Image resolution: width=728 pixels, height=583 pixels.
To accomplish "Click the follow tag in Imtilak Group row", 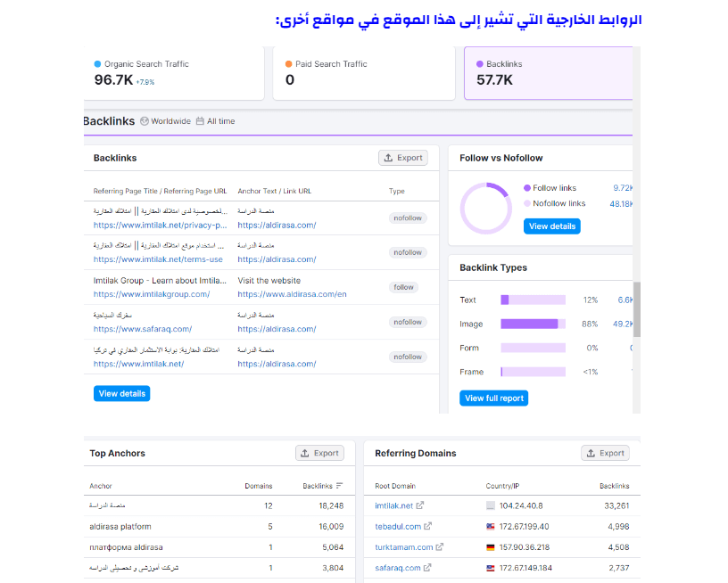I will [403, 287].
